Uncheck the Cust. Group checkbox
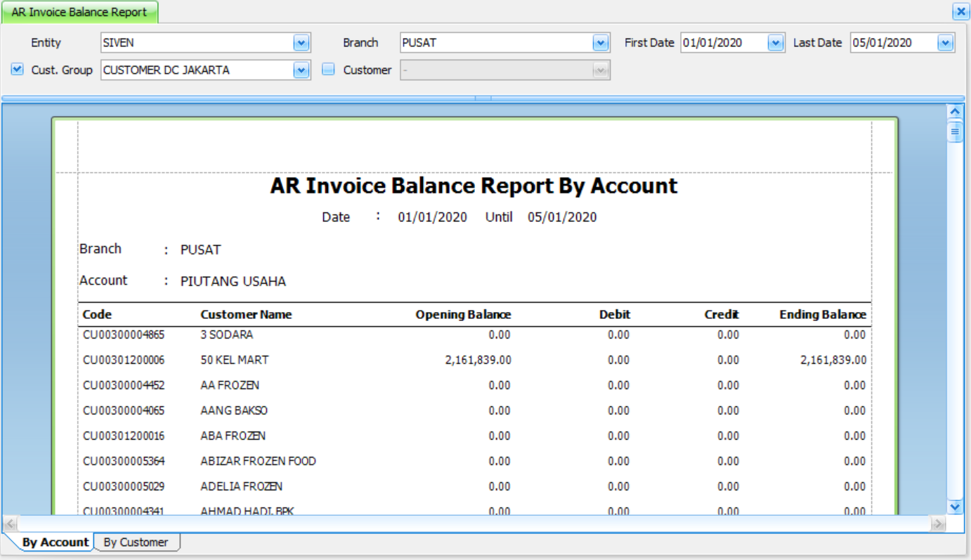 [x=18, y=70]
